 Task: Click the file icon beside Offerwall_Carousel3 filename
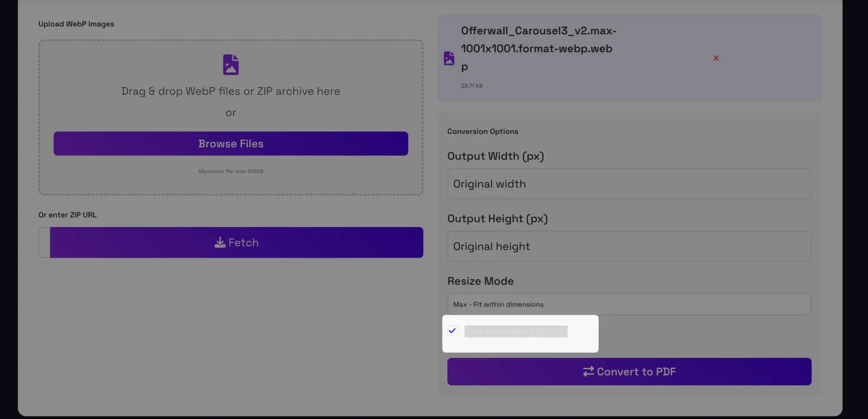coord(449,58)
